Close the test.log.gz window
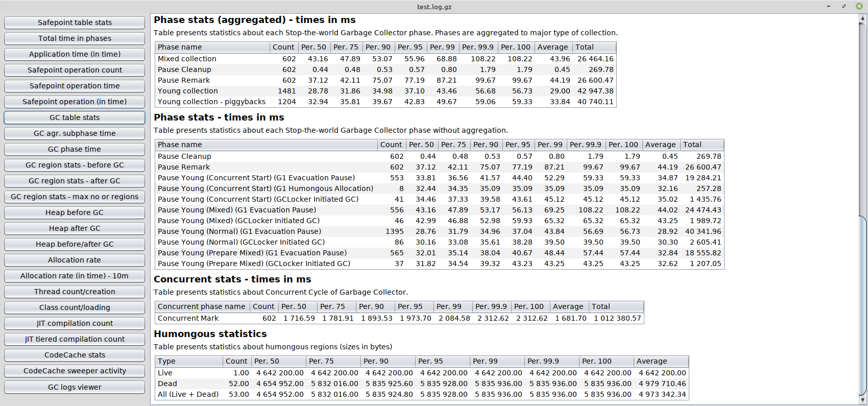The image size is (868, 406). click(859, 6)
